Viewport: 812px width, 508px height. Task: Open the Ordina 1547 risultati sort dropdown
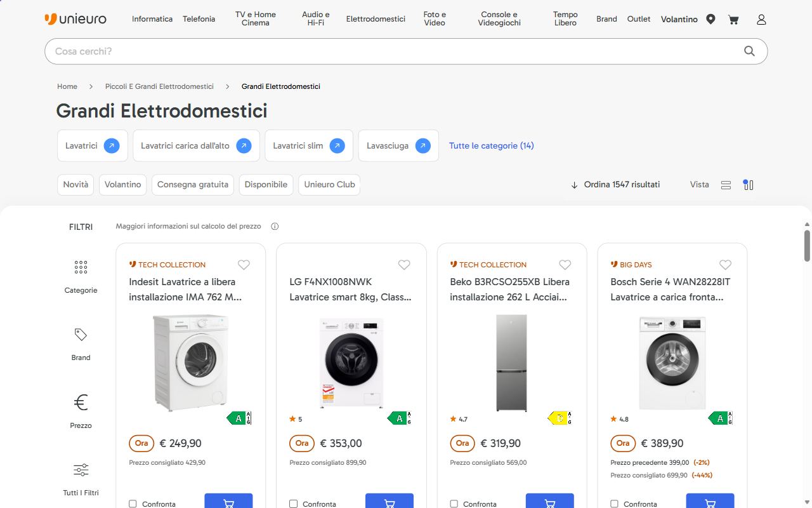click(615, 185)
